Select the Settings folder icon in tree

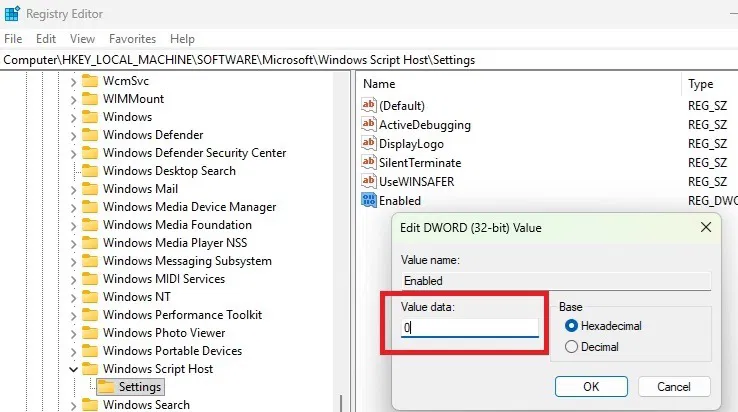pos(105,387)
